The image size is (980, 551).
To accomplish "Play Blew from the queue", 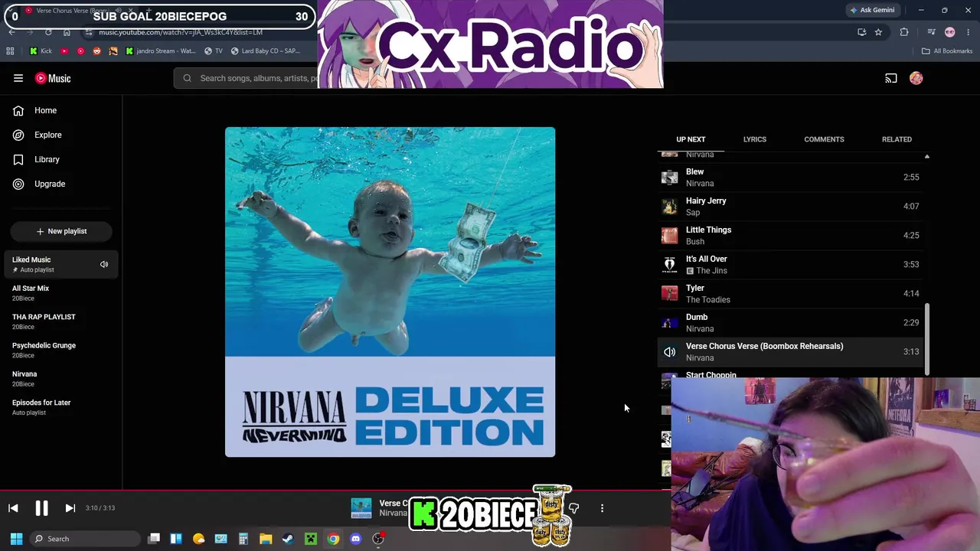I will pos(790,178).
